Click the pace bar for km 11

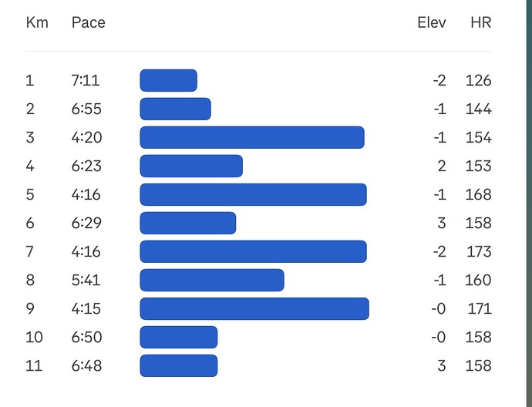coord(178,365)
